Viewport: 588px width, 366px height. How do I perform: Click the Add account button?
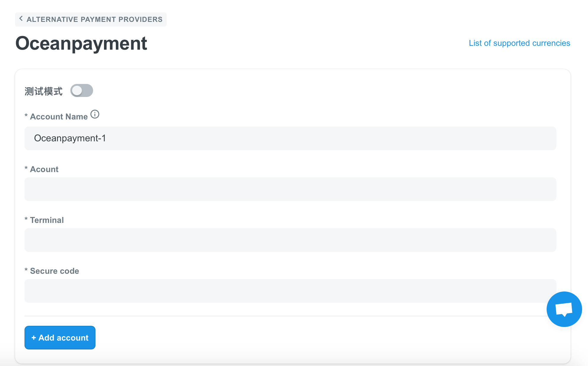tap(60, 338)
